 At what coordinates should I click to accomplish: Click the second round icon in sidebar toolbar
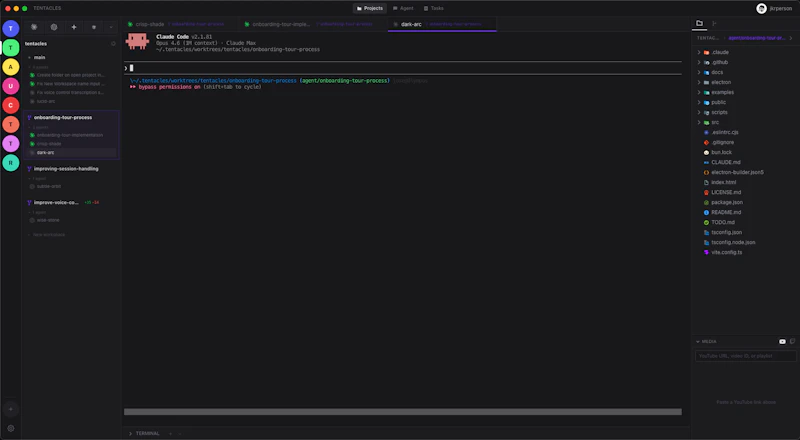tap(54, 27)
